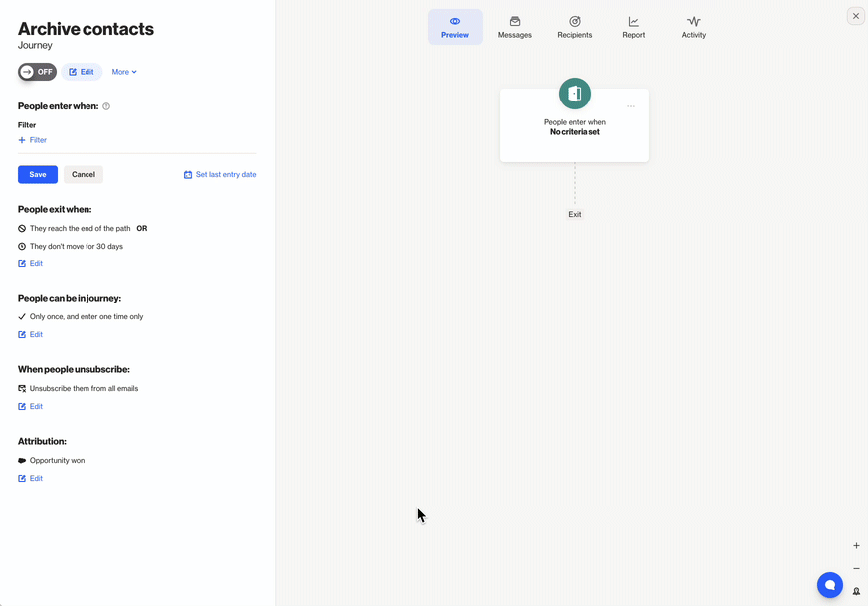Click the They reach the end of the path text
Viewport: 868px width, 606px height.
click(81, 228)
